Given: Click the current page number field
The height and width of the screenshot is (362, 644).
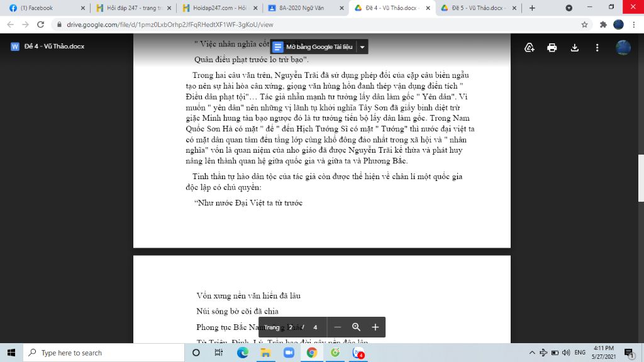Looking at the screenshot, I should pyautogui.click(x=291, y=327).
